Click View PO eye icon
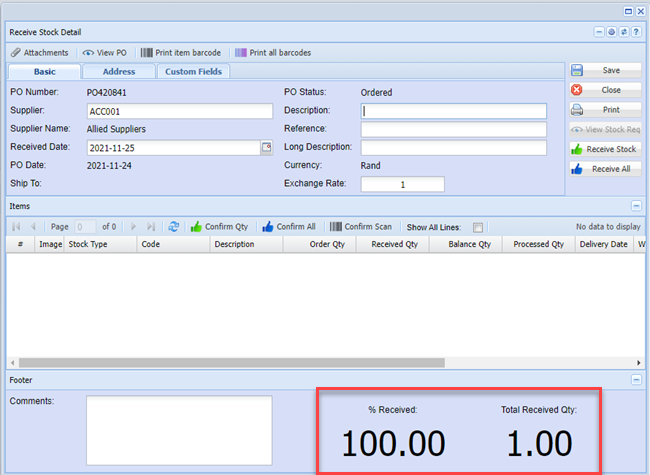650x475 pixels. (x=106, y=52)
